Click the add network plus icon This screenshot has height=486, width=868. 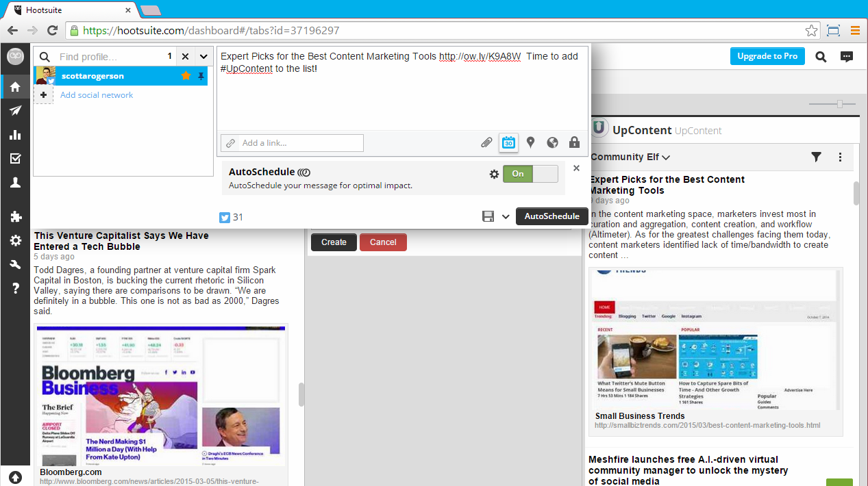[x=43, y=94]
